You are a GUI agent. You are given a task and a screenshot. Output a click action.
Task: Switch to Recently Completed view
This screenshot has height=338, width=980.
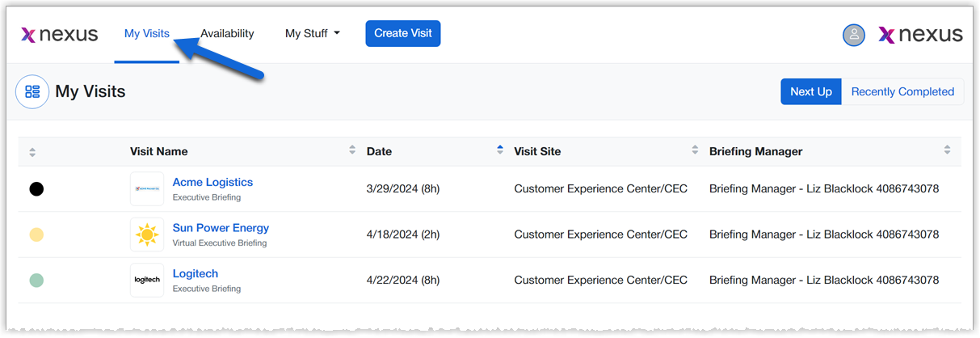[902, 91]
